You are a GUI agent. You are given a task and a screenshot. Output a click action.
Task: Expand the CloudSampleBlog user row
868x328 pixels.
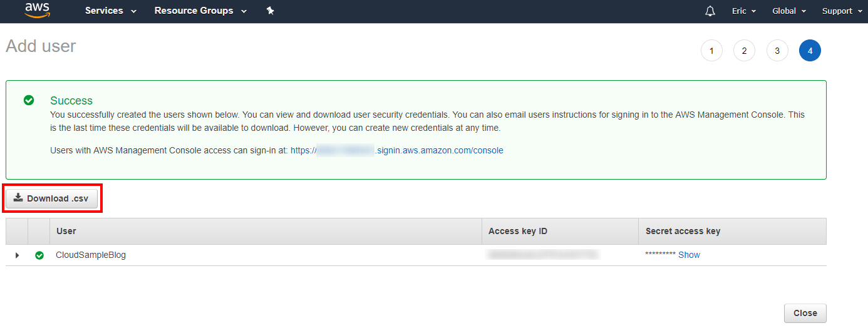(x=18, y=255)
